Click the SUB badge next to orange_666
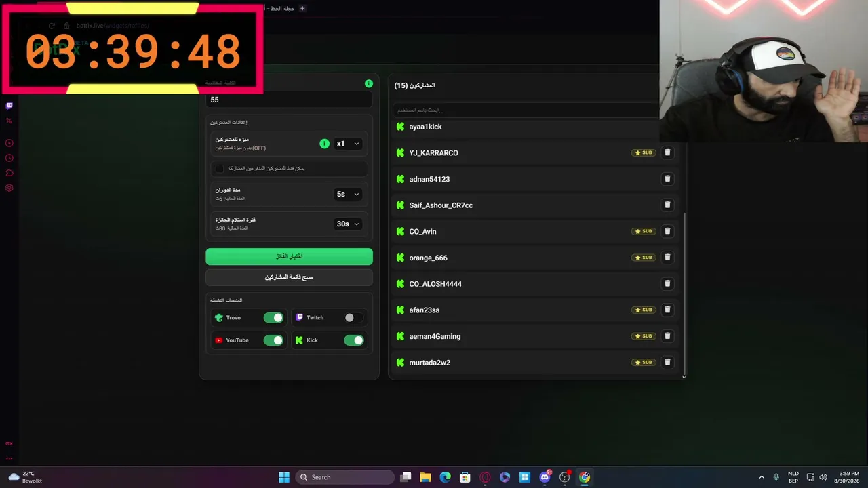This screenshot has height=488, width=868. (x=644, y=258)
